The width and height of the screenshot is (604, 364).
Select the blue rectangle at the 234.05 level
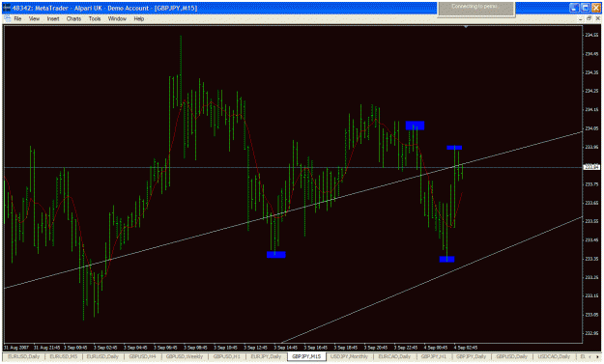415,126
